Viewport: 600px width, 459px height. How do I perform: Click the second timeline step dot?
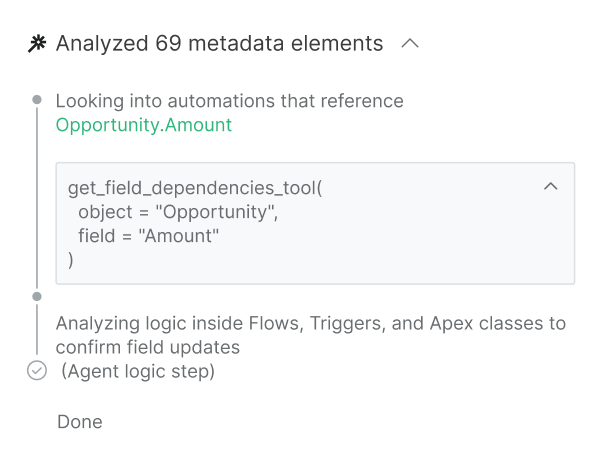[37, 296]
